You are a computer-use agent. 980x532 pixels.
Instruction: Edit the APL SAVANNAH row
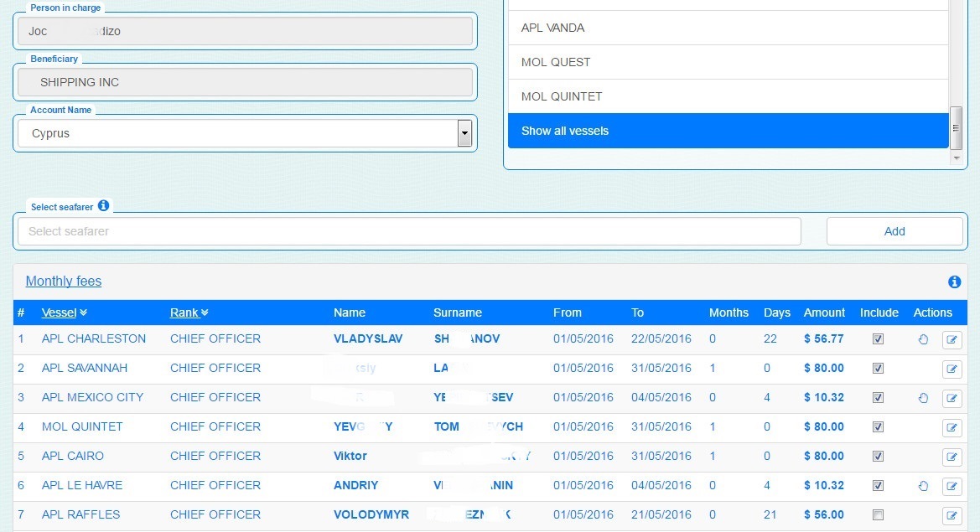coord(951,369)
